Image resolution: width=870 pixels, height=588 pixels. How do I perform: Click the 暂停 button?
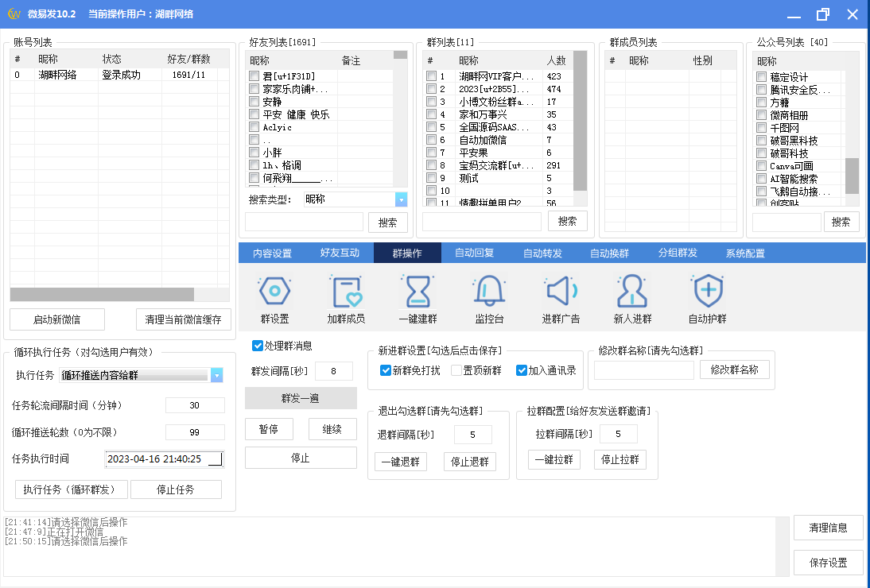click(269, 429)
